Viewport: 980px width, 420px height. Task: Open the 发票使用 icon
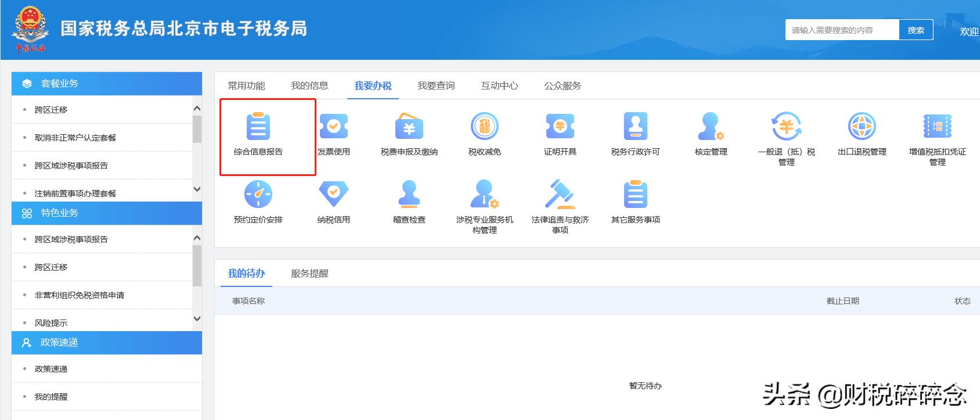334,127
